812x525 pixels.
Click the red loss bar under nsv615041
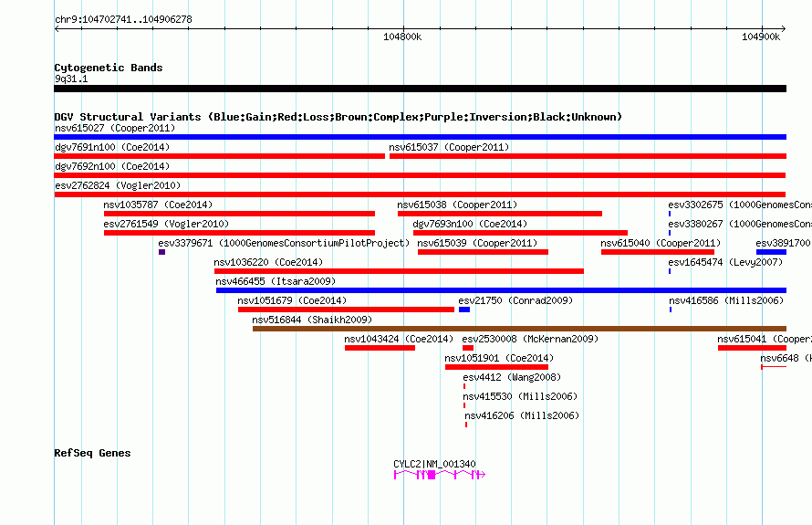[x=752, y=348]
